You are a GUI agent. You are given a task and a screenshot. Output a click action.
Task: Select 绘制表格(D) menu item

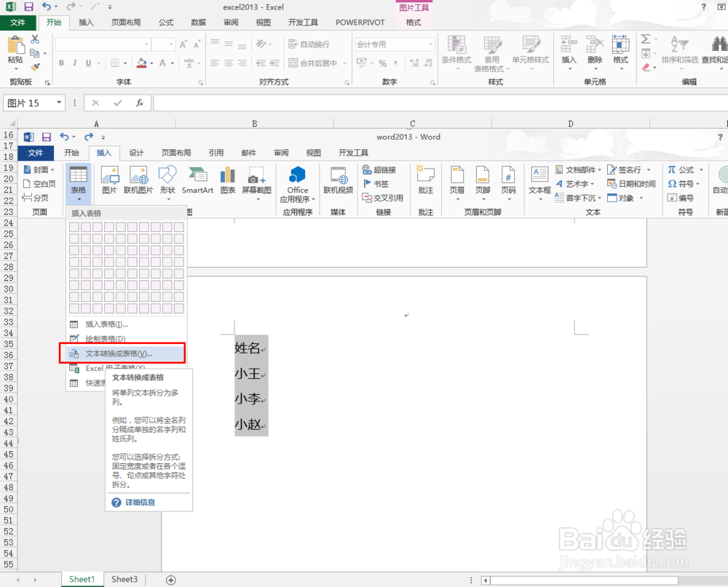point(126,339)
